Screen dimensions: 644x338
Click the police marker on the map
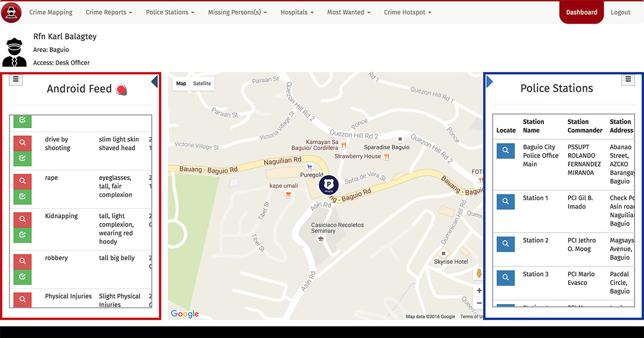(x=329, y=185)
